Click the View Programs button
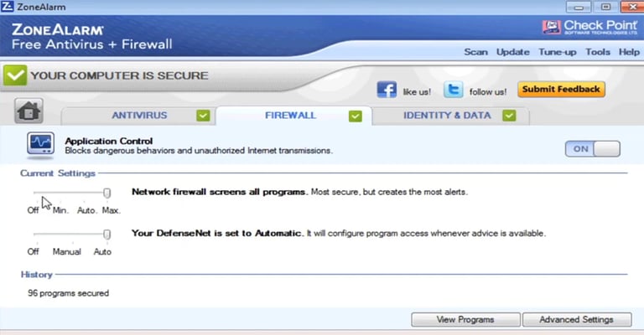Screen dimensions: 644x335 [465, 319]
